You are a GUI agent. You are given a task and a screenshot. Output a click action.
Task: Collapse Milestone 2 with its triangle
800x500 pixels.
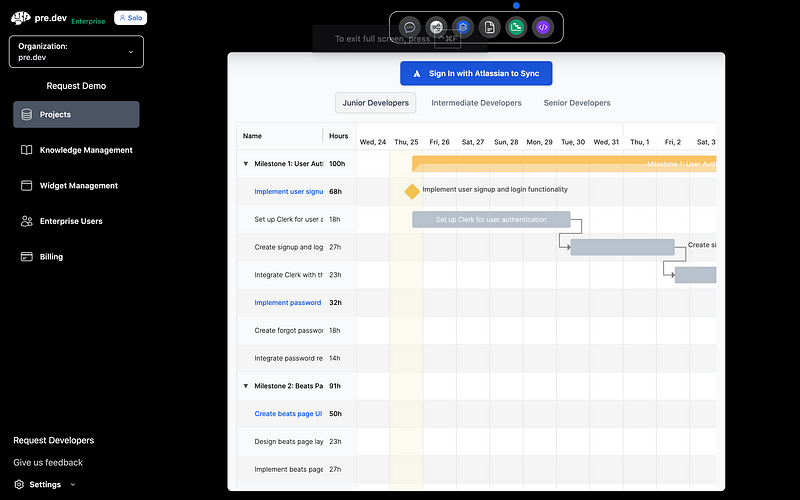tap(245, 386)
